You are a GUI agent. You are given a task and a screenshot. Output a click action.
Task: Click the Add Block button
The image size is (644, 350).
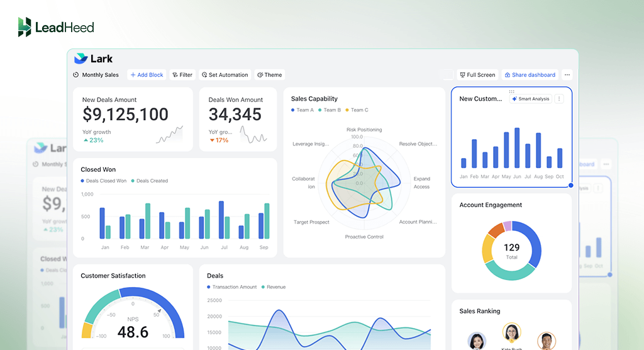(147, 75)
